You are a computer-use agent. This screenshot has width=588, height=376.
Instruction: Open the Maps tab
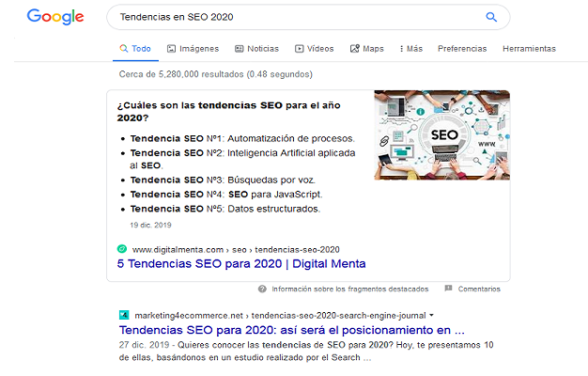point(366,48)
